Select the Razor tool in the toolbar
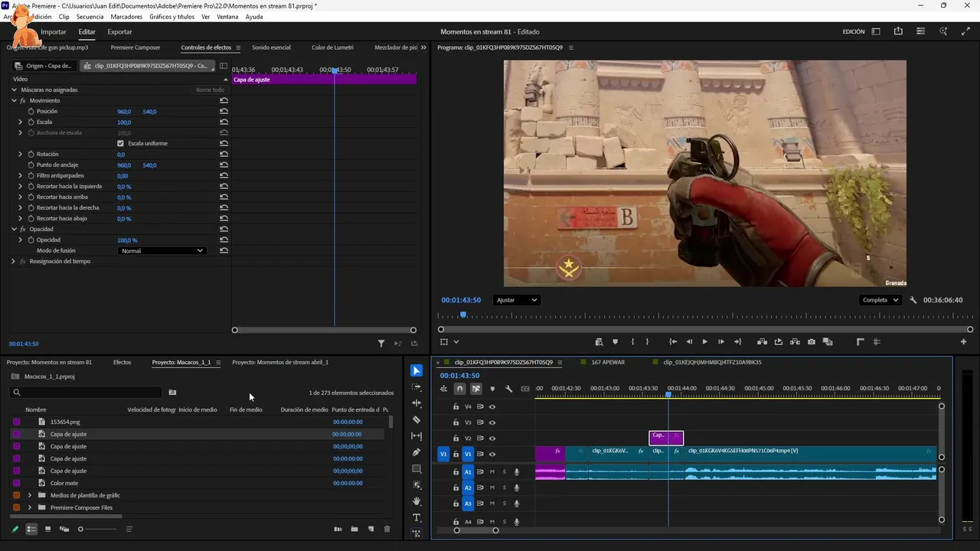Image resolution: width=980 pixels, height=551 pixels. click(x=416, y=419)
